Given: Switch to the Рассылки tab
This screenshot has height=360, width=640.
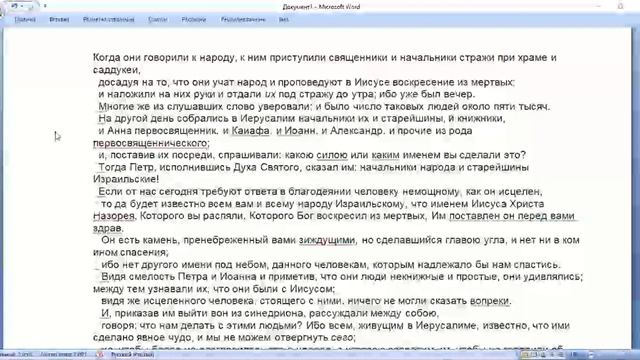Looking at the screenshot, I should [x=194, y=19].
